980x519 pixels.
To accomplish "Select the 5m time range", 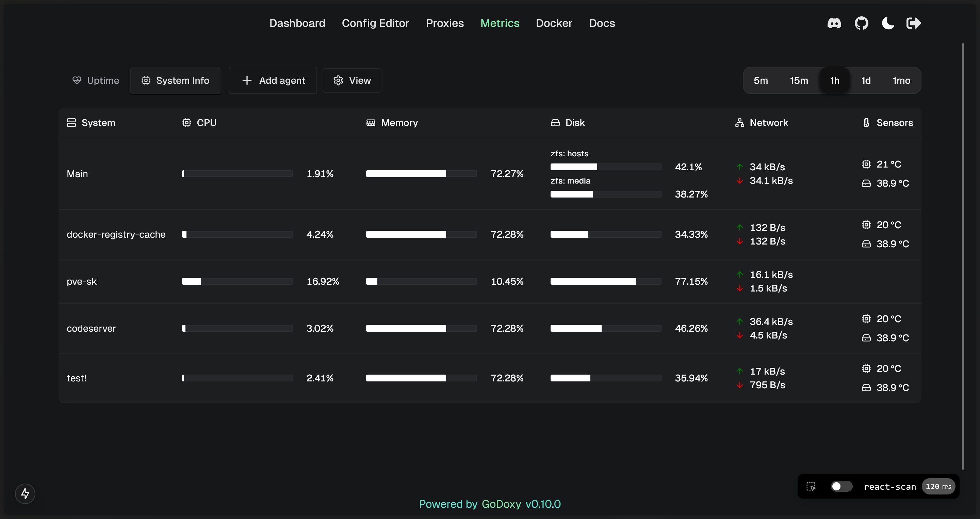I will 761,80.
